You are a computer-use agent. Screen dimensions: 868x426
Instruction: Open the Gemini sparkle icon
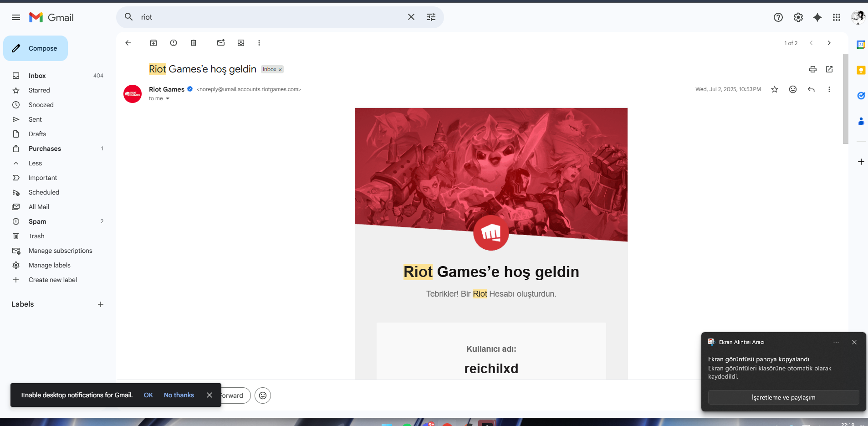click(x=817, y=17)
